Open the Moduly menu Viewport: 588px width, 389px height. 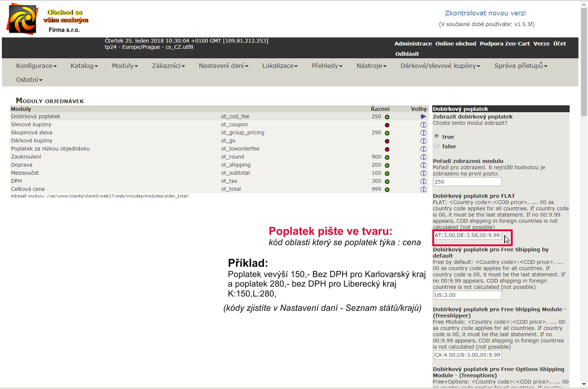125,66
